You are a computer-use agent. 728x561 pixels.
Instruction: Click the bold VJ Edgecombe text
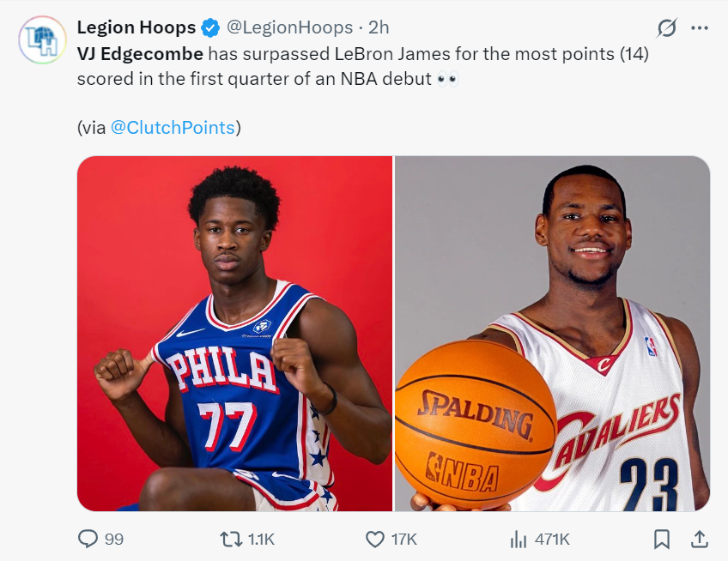pyautogui.click(x=141, y=54)
